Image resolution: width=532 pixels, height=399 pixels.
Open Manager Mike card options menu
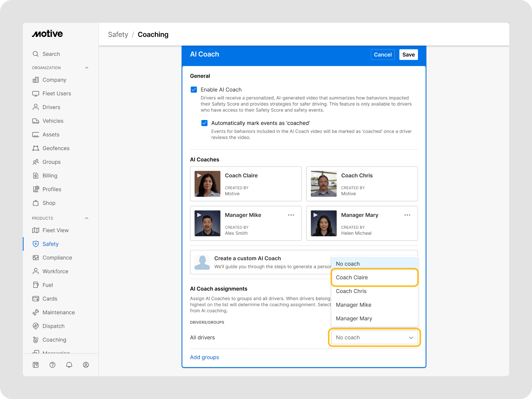click(291, 215)
